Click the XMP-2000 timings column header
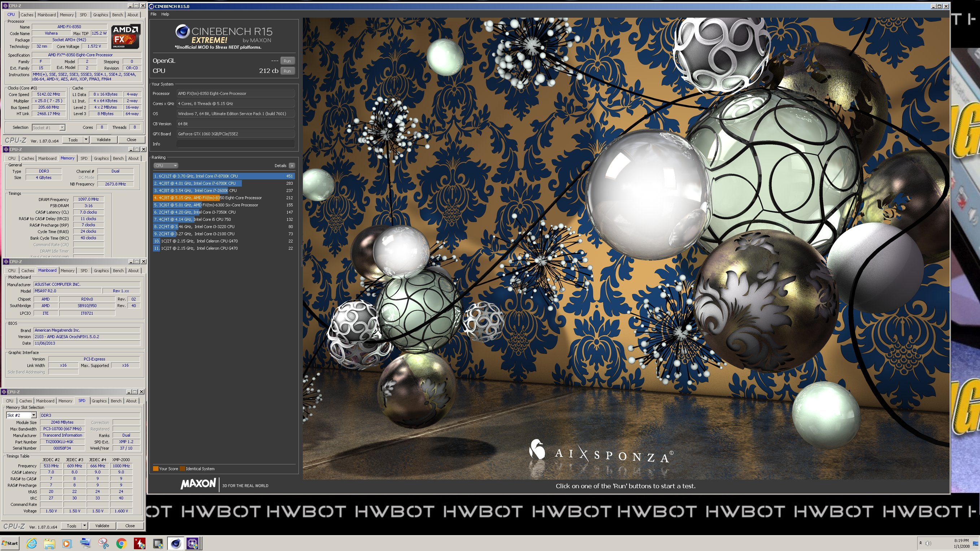The width and height of the screenshot is (980, 551). [x=121, y=460]
